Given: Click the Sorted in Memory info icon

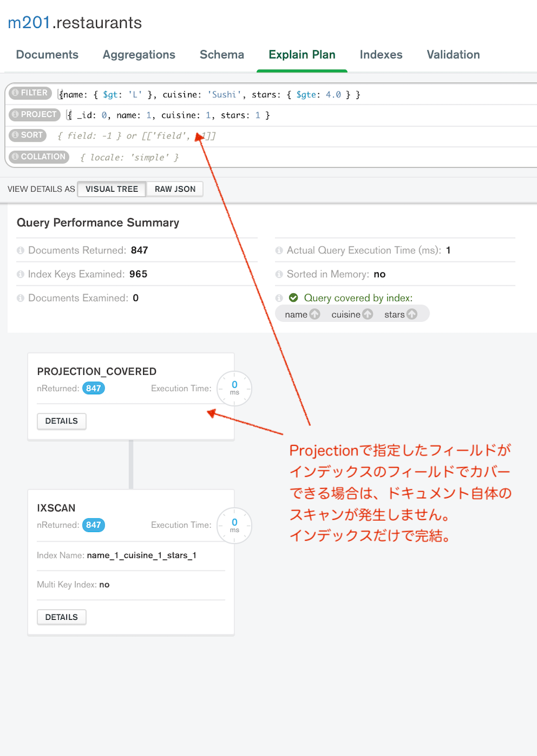Looking at the screenshot, I should [279, 274].
